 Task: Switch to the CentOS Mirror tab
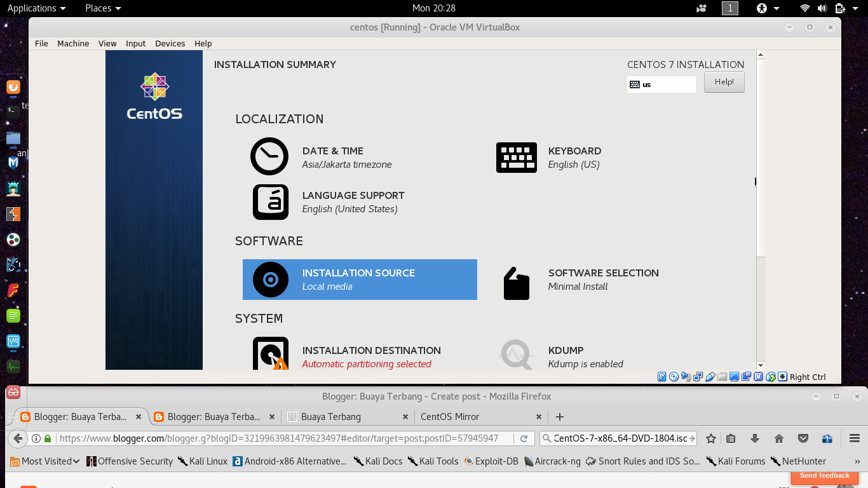[481, 417]
